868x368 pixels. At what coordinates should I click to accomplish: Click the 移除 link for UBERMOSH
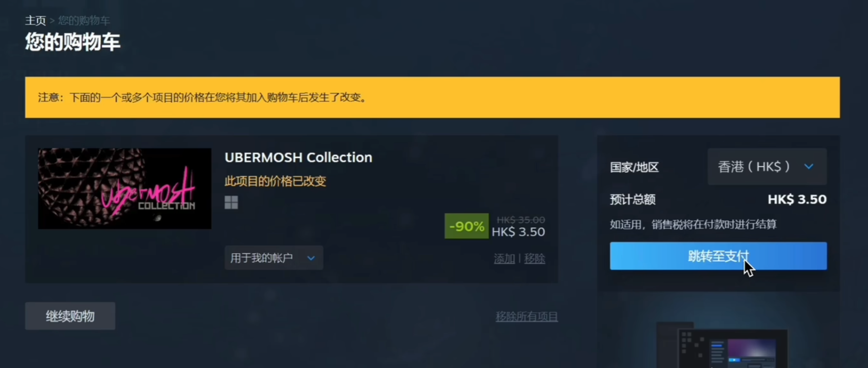click(x=534, y=259)
